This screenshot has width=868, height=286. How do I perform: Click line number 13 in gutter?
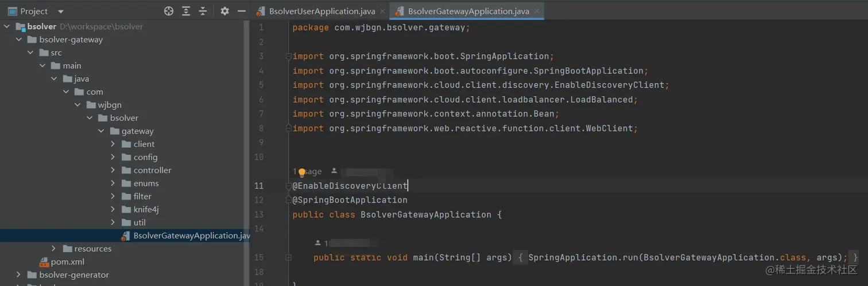[x=258, y=214]
